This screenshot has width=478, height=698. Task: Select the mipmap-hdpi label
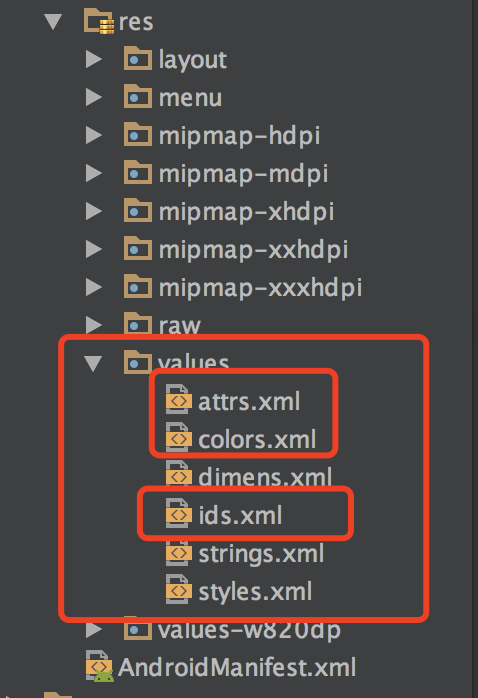click(x=239, y=136)
